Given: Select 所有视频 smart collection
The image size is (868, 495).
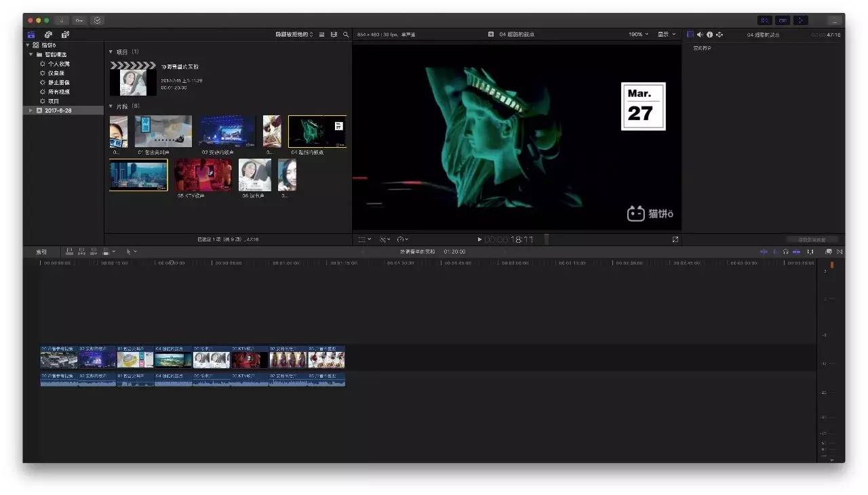Looking at the screenshot, I should (x=58, y=92).
